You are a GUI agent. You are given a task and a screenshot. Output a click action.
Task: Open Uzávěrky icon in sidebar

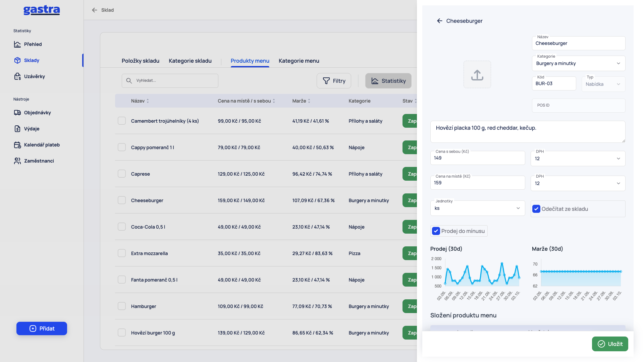coord(17,76)
